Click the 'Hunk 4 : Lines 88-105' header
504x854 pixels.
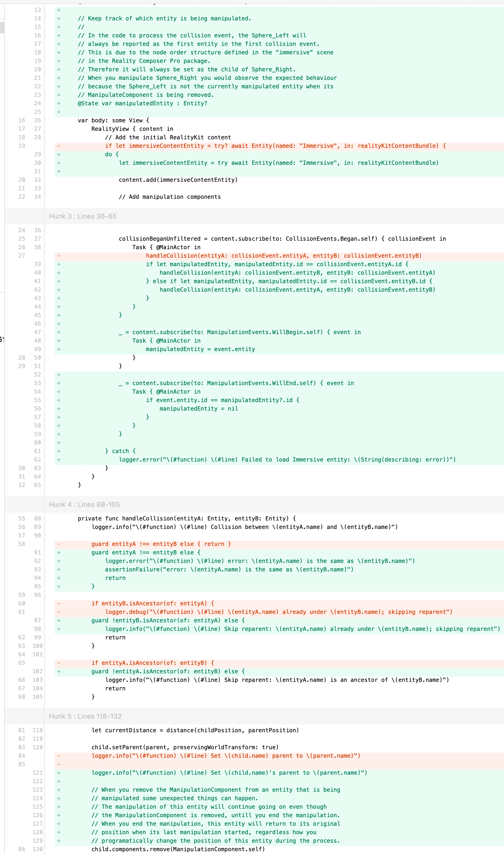(x=84, y=505)
